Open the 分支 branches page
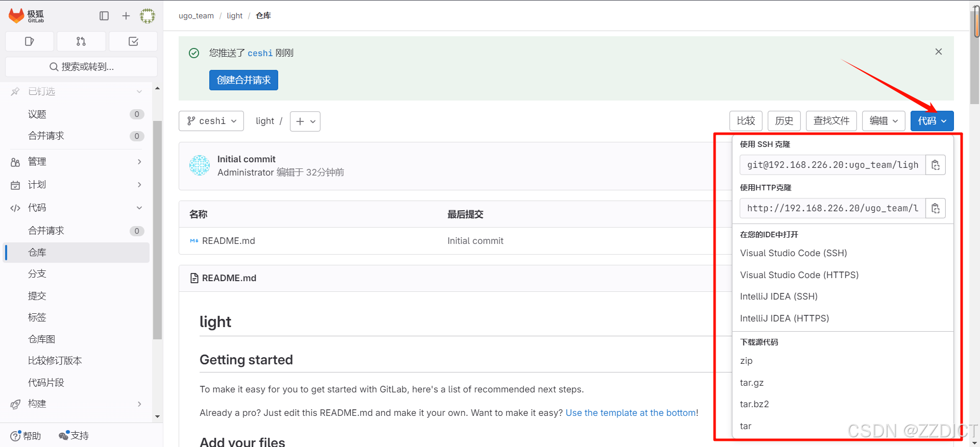This screenshot has height=447, width=980. 77,274
